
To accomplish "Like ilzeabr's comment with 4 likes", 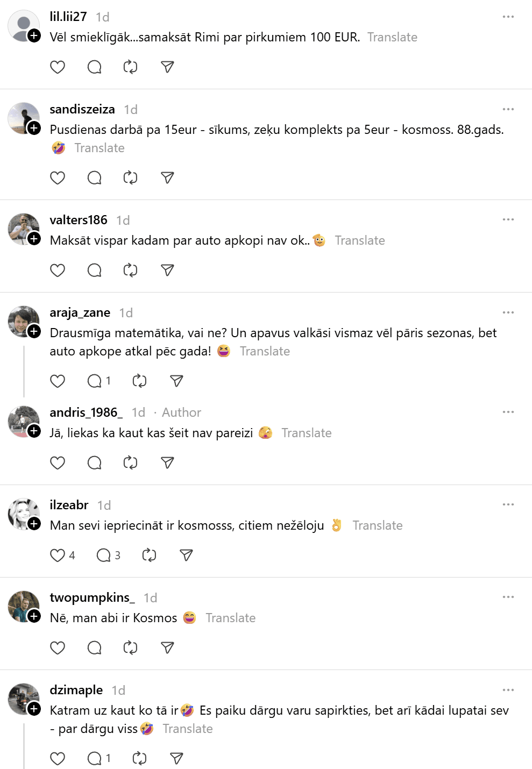I will pyautogui.click(x=58, y=556).
